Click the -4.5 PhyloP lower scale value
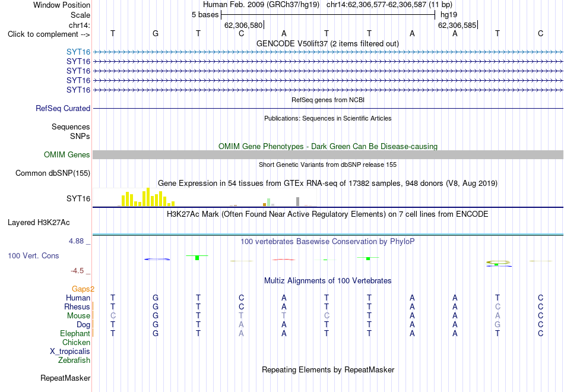 tap(78, 271)
